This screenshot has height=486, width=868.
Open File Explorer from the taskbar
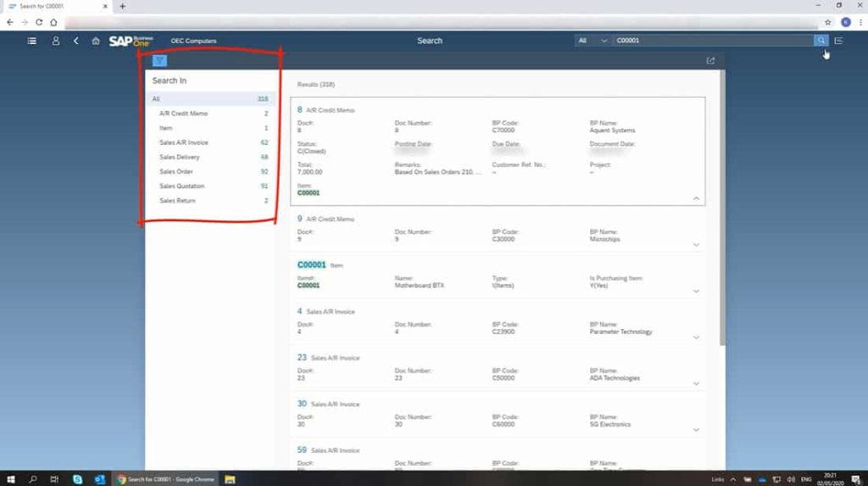coord(230,479)
